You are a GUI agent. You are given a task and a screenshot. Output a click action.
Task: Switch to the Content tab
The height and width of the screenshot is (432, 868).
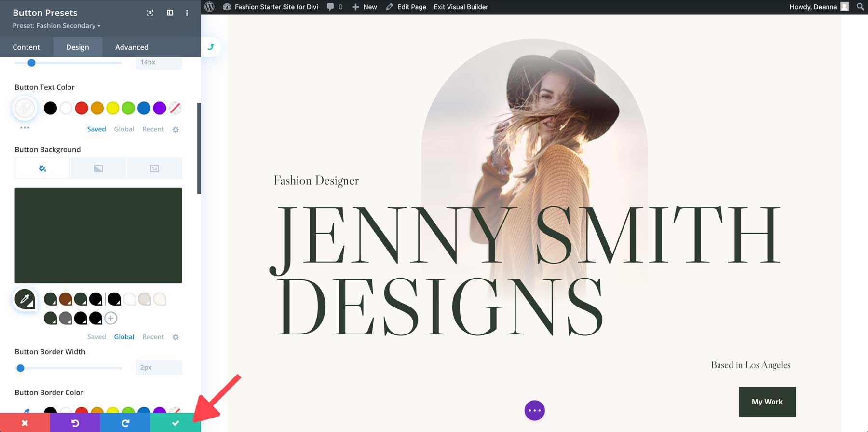pos(26,47)
